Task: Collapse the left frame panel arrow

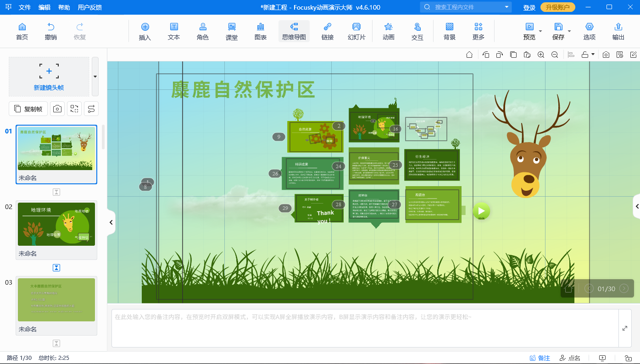Action: pos(111,222)
